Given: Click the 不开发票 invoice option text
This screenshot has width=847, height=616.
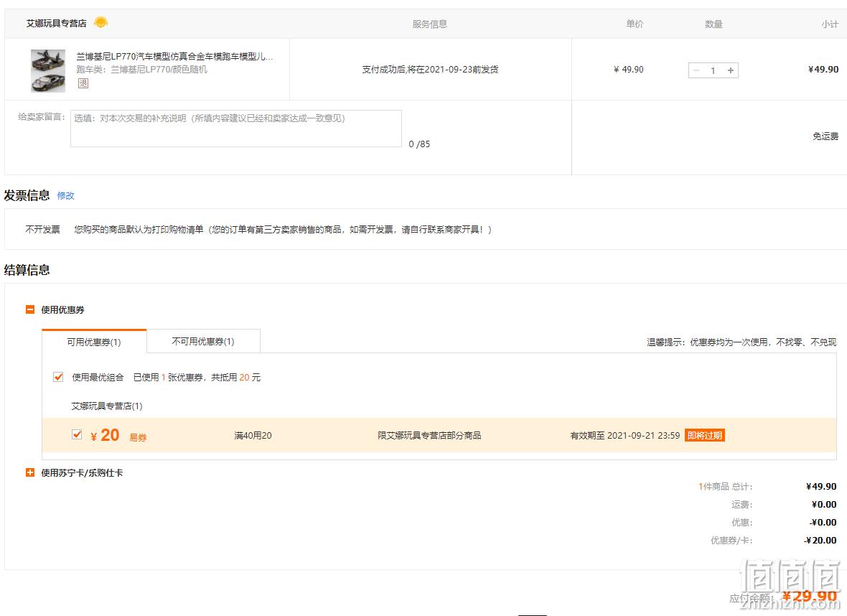Looking at the screenshot, I should click(x=42, y=230).
